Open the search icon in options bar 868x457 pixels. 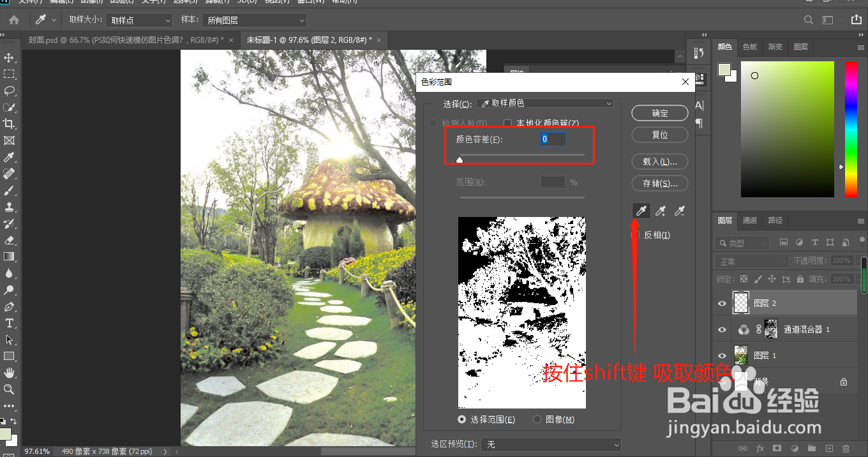pyautogui.click(x=809, y=20)
